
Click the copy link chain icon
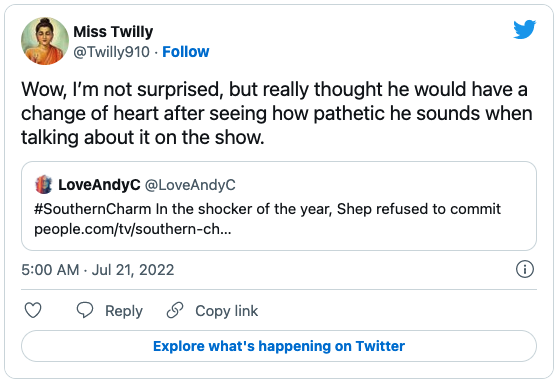click(175, 310)
